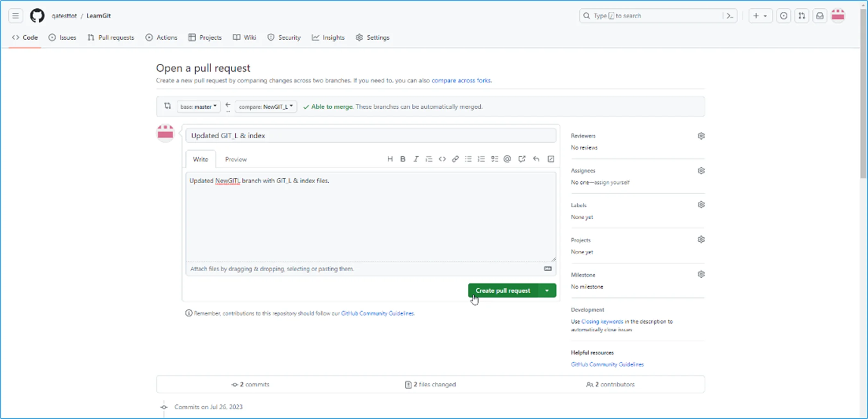Insert an @mention in the description
The height and width of the screenshot is (419, 868).
pyautogui.click(x=507, y=159)
